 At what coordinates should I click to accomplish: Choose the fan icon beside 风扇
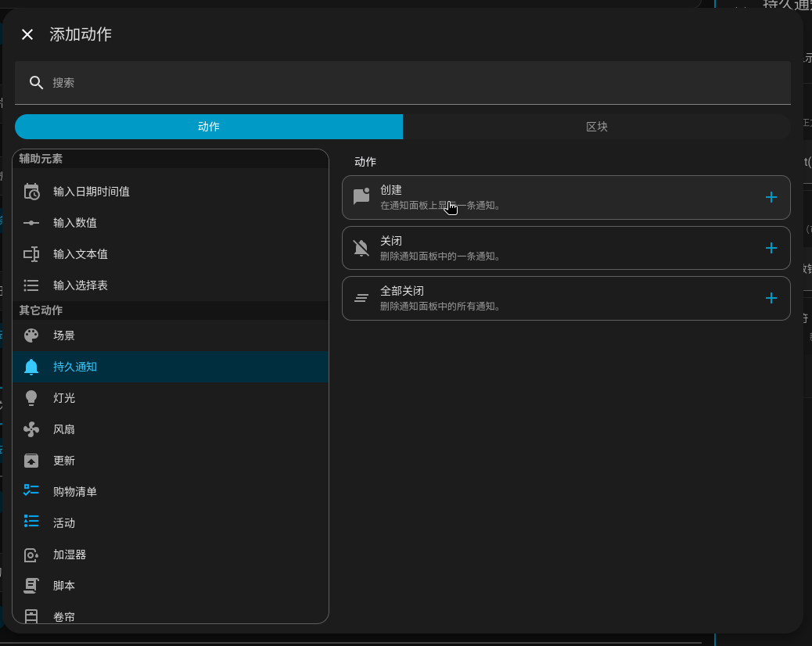[31, 429]
